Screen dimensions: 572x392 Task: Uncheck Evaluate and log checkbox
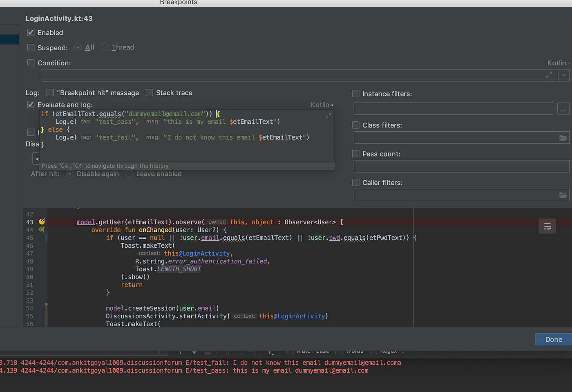point(31,105)
